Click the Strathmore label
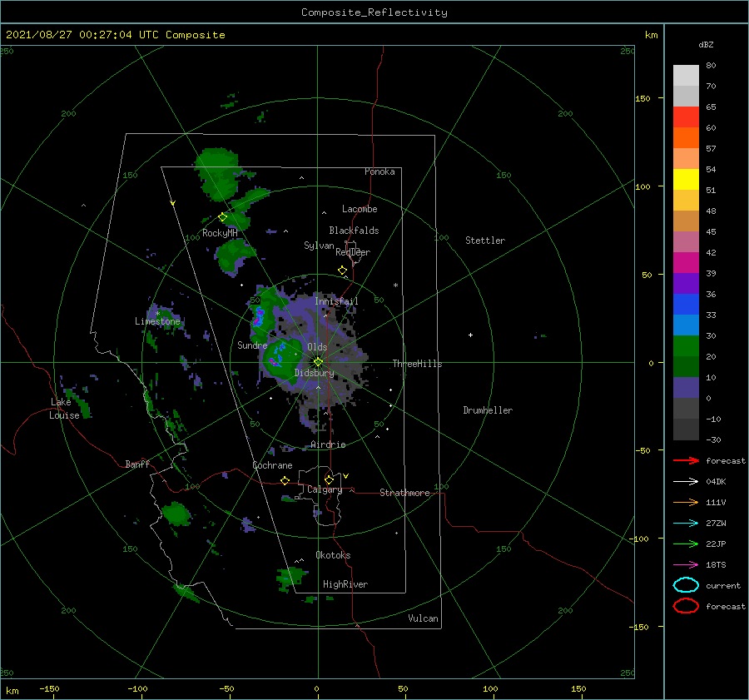 404,493
